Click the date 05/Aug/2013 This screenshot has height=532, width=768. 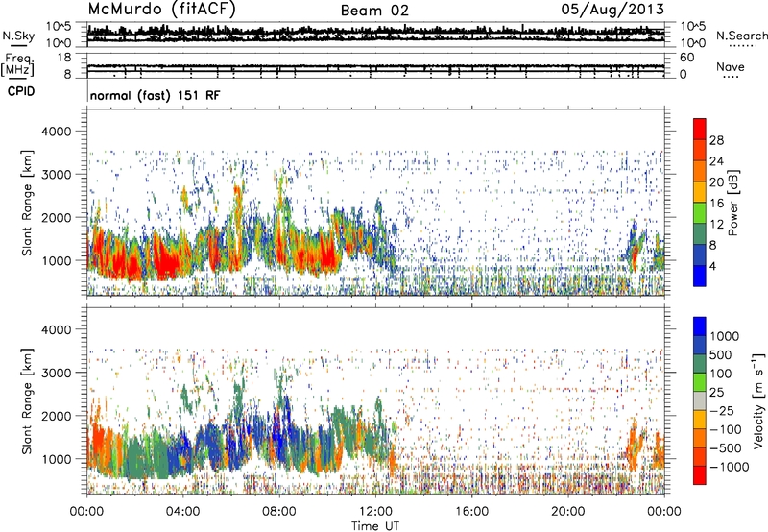612,10
